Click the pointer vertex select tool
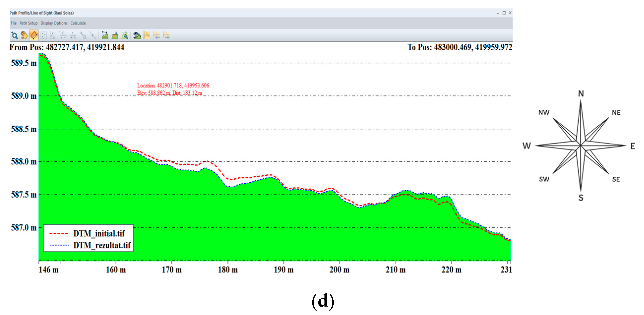The width and height of the screenshot is (644, 315). click(83, 35)
